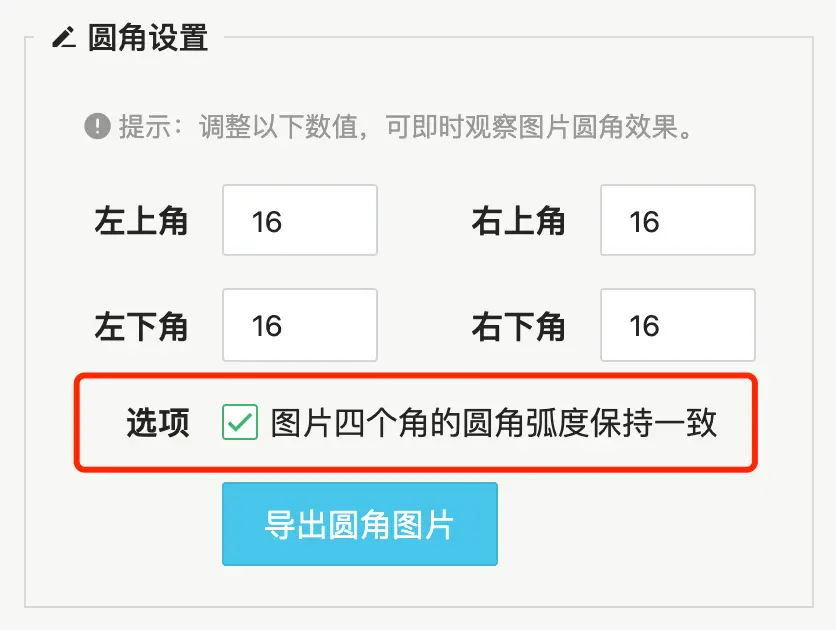The height and width of the screenshot is (630, 836).
Task: Click the 右下角 input field
Action: [677, 325]
